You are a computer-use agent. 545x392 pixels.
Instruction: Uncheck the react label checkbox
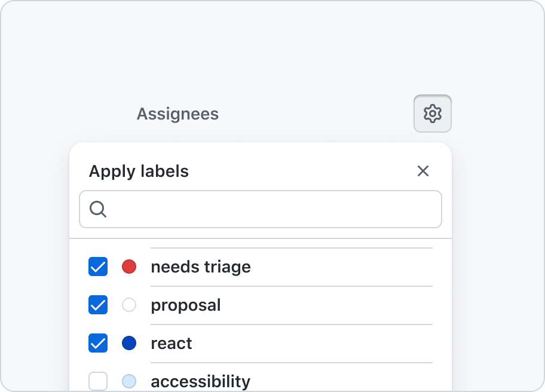(98, 343)
